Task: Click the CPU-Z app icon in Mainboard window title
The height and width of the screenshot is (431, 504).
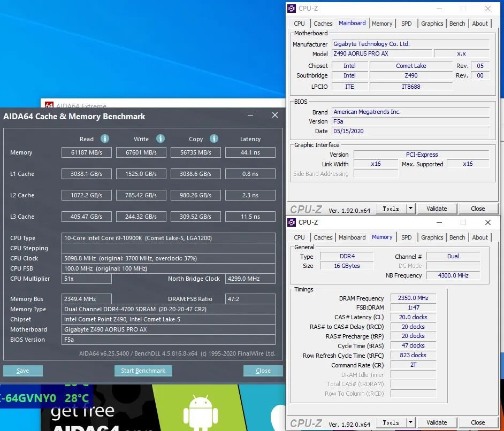Action: [292, 9]
